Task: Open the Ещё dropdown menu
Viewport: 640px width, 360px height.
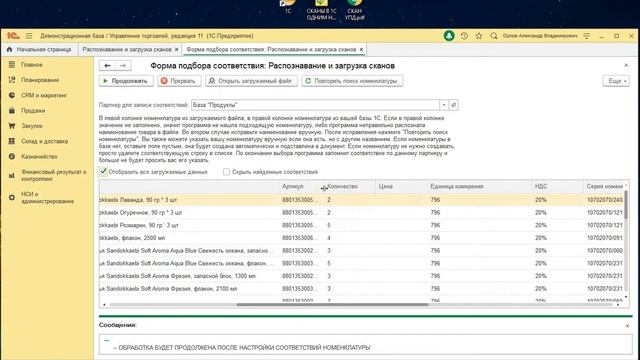Action: point(616,81)
